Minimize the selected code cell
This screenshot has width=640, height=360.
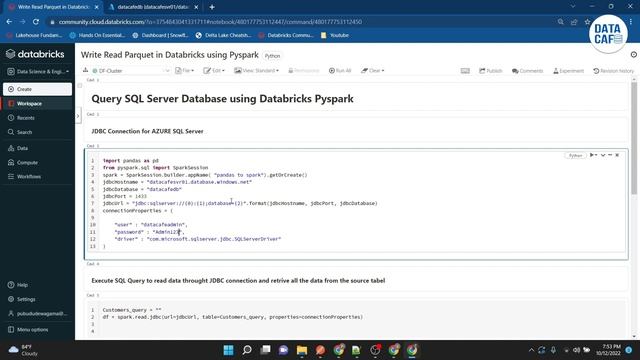coord(610,155)
